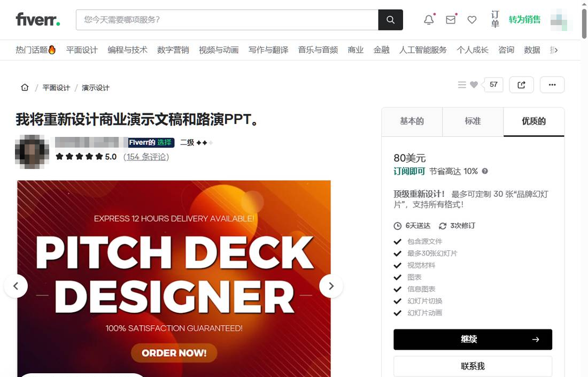Click the search magnifier button
Screen dimensions: 588x377
coord(390,20)
